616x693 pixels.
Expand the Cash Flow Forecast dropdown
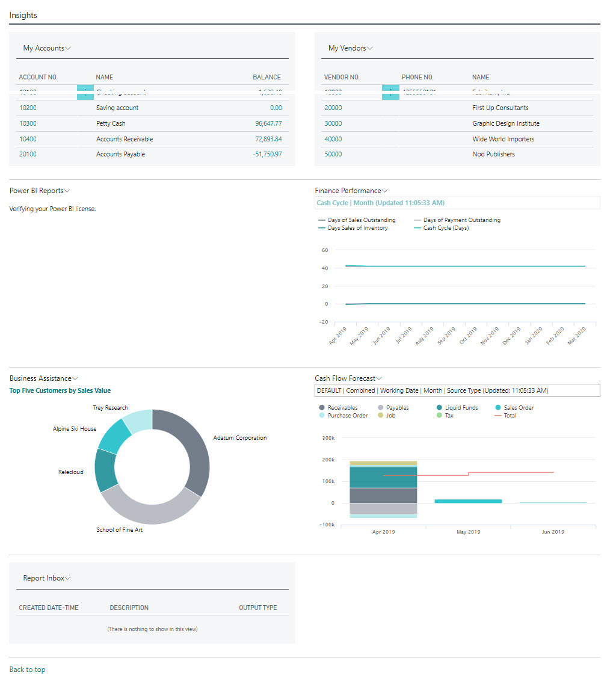380,378
